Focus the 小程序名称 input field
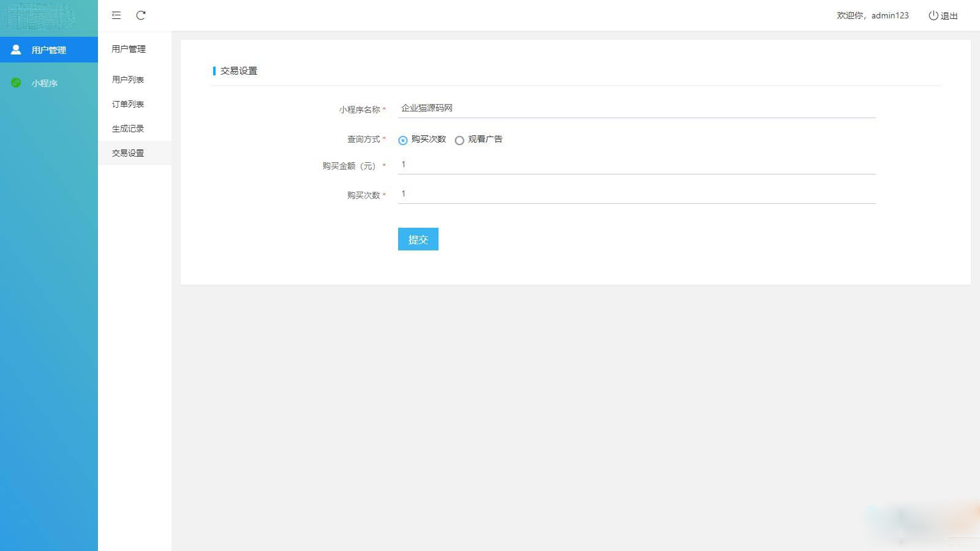Screen dimensions: 980x551 tap(636, 108)
